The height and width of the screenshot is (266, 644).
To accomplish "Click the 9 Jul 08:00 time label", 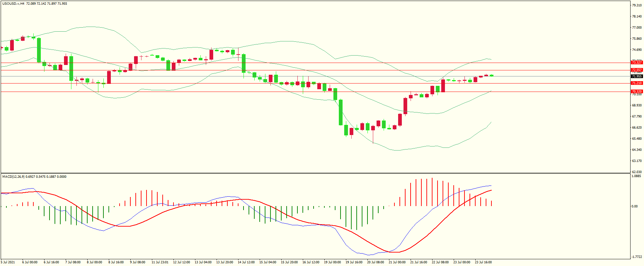I will click(x=137, y=262).
